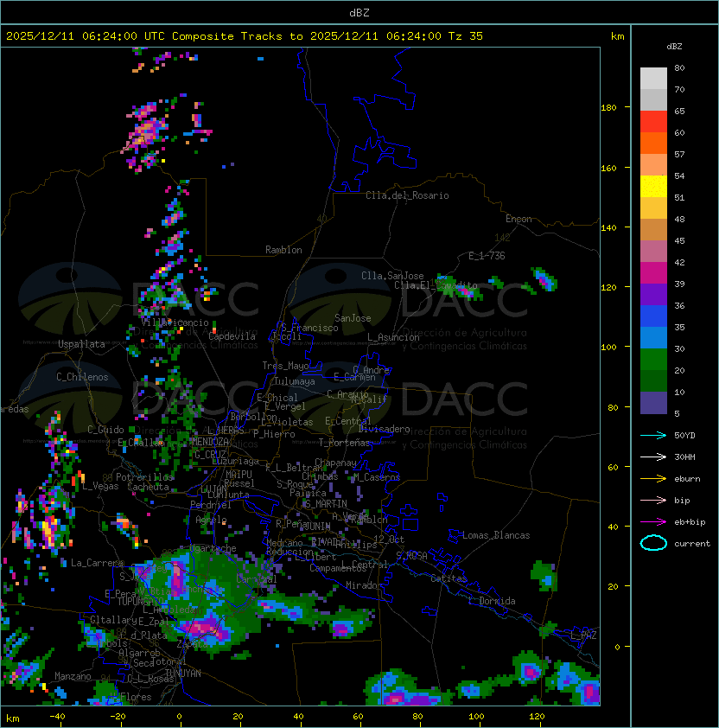719x728 pixels.
Task: Click the 'E_1-736' map label
Action: pos(487,256)
